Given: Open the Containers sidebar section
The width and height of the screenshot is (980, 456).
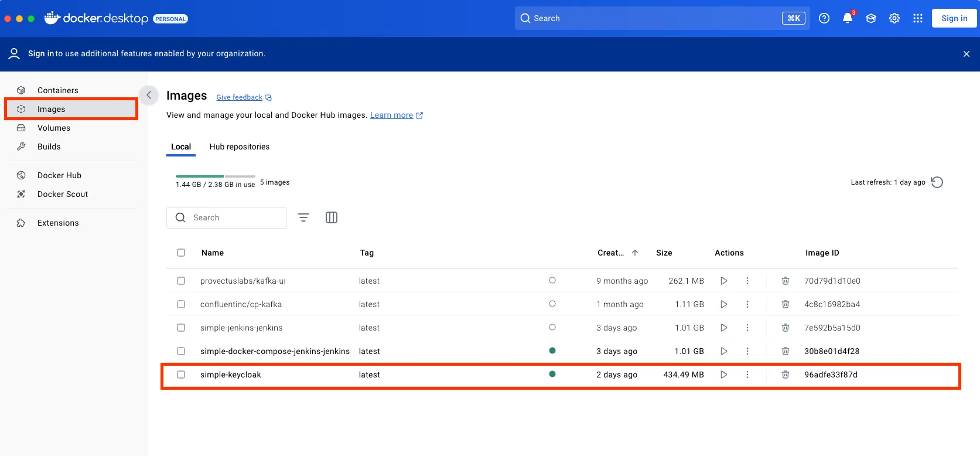Looking at the screenshot, I should pos(71,90).
